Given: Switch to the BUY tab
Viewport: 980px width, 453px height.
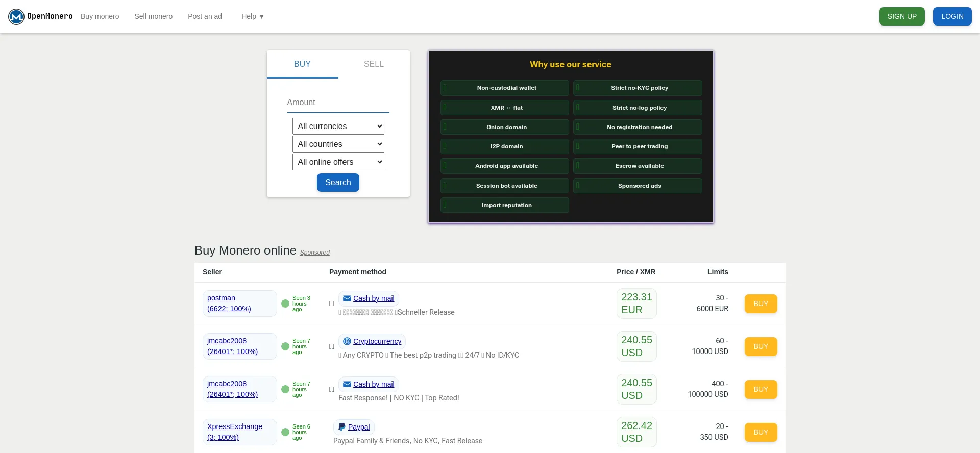Looking at the screenshot, I should (x=302, y=64).
